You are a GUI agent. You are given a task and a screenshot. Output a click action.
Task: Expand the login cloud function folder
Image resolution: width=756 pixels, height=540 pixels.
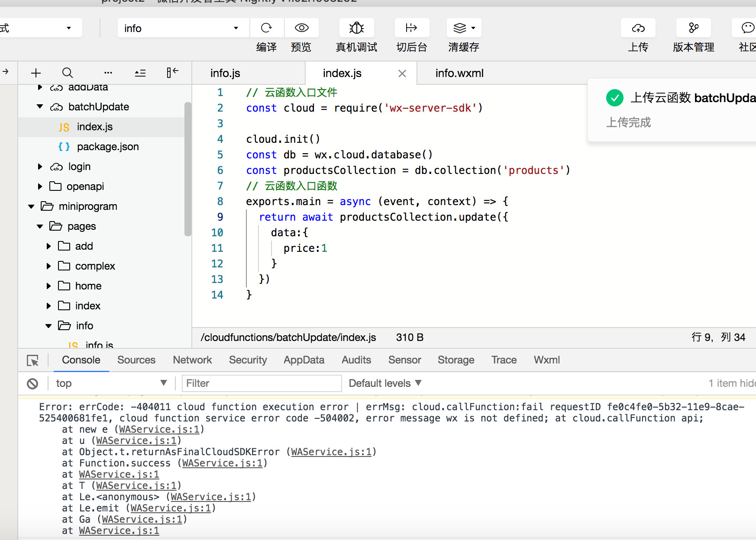(x=40, y=167)
